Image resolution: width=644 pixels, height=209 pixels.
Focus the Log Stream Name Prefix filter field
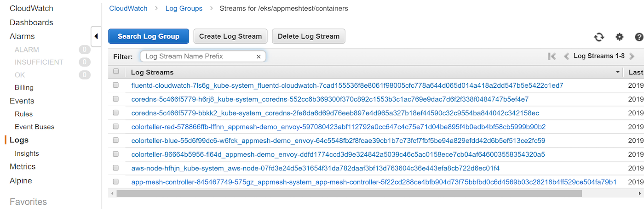pyautogui.click(x=199, y=56)
